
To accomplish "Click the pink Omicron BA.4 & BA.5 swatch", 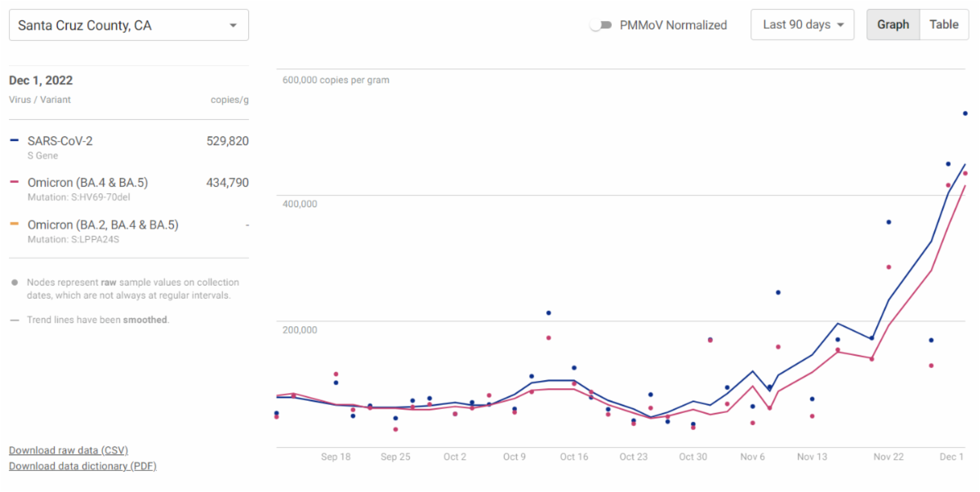I will (14, 183).
